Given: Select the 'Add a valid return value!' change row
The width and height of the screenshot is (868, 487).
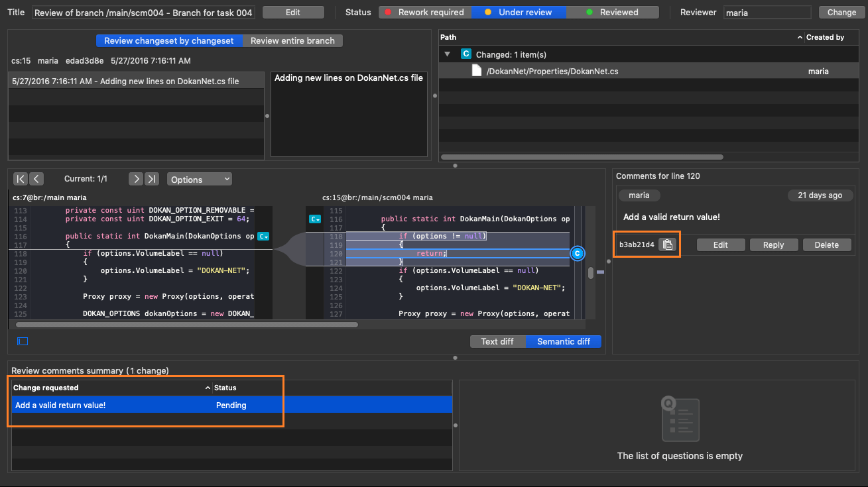Looking at the screenshot, I should tap(231, 405).
